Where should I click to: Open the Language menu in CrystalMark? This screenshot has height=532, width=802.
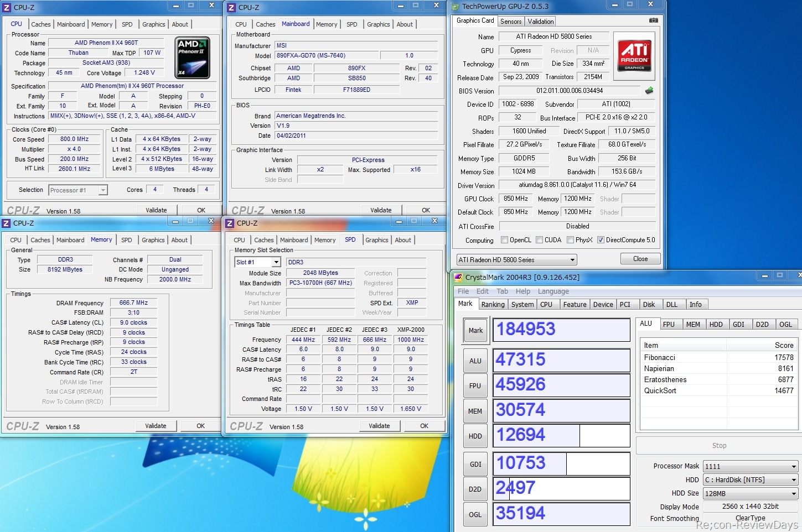tap(553, 291)
